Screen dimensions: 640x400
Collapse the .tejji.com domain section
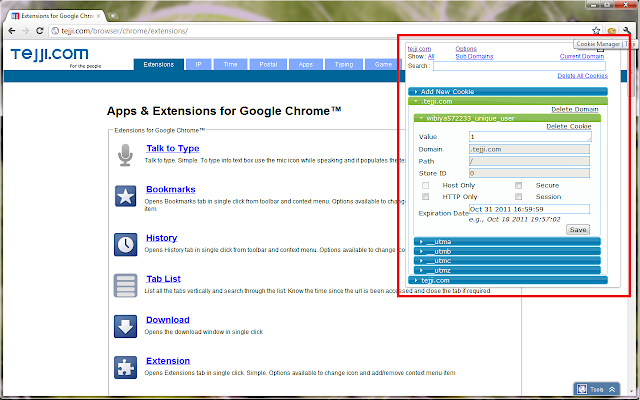pos(508,101)
